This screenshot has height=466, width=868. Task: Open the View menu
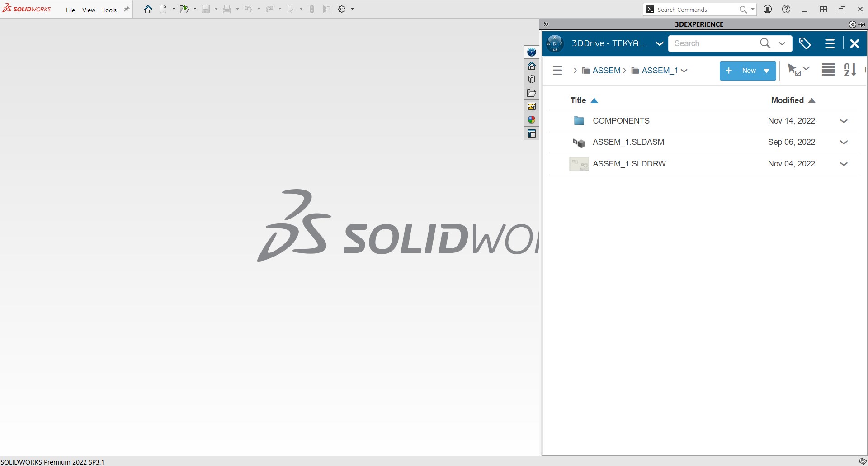pos(89,10)
